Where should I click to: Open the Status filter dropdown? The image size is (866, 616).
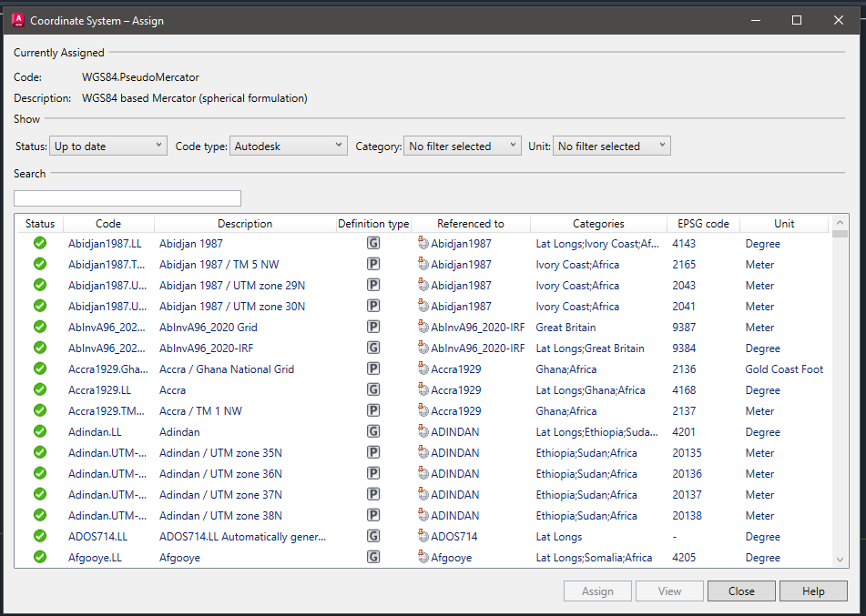pyautogui.click(x=108, y=146)
